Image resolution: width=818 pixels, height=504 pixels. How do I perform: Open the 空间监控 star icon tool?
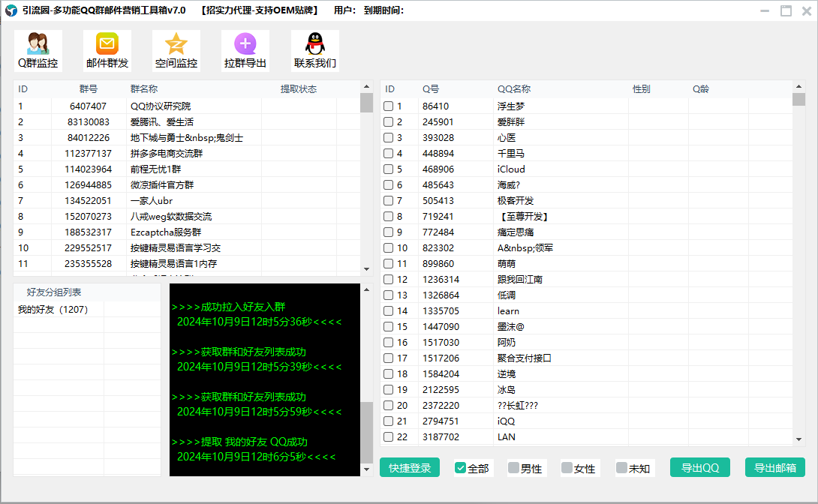click(x=176, y=51)
